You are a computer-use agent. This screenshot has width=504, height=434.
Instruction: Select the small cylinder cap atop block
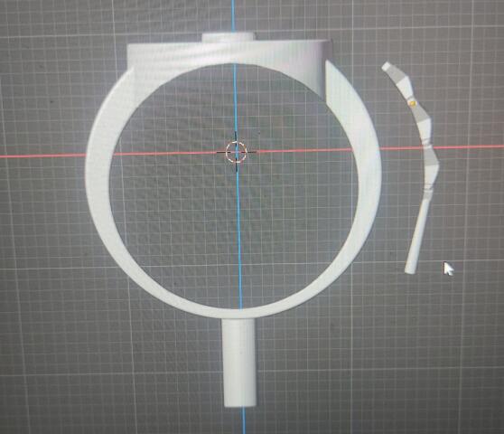pos(229,37)
